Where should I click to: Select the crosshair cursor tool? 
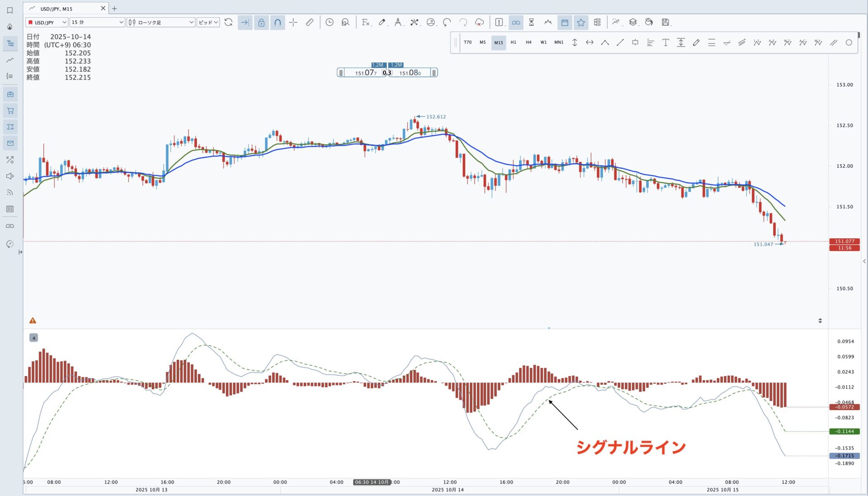tap(293, 22)
